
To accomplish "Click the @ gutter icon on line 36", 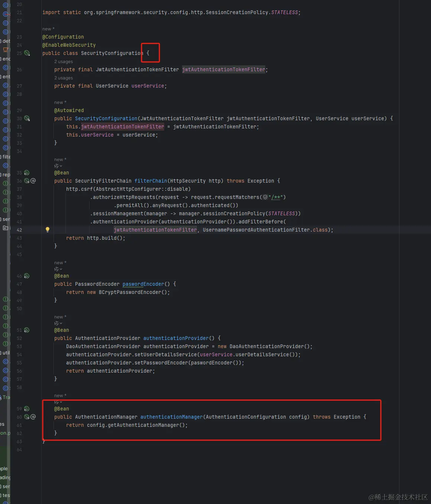I will [x=33, y=181].
